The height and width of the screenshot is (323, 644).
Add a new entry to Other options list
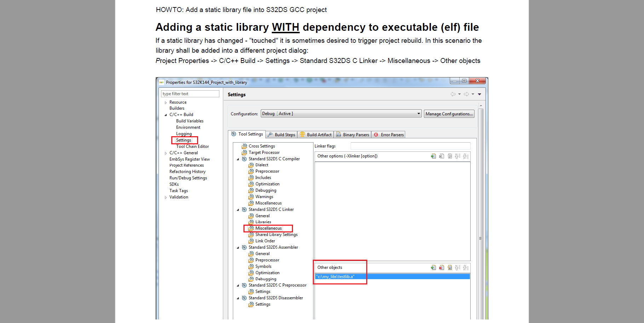(x=433, y=156)
